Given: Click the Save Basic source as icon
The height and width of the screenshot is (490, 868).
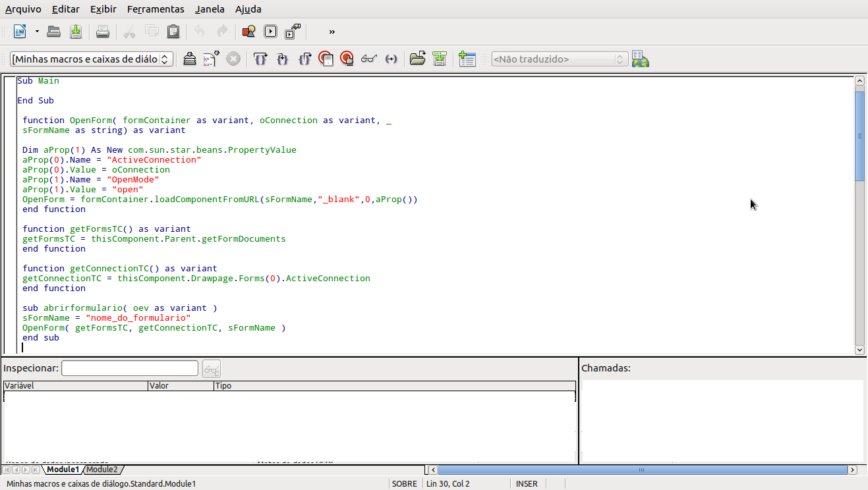Looking at the screenshot, I should click(440, 59).
